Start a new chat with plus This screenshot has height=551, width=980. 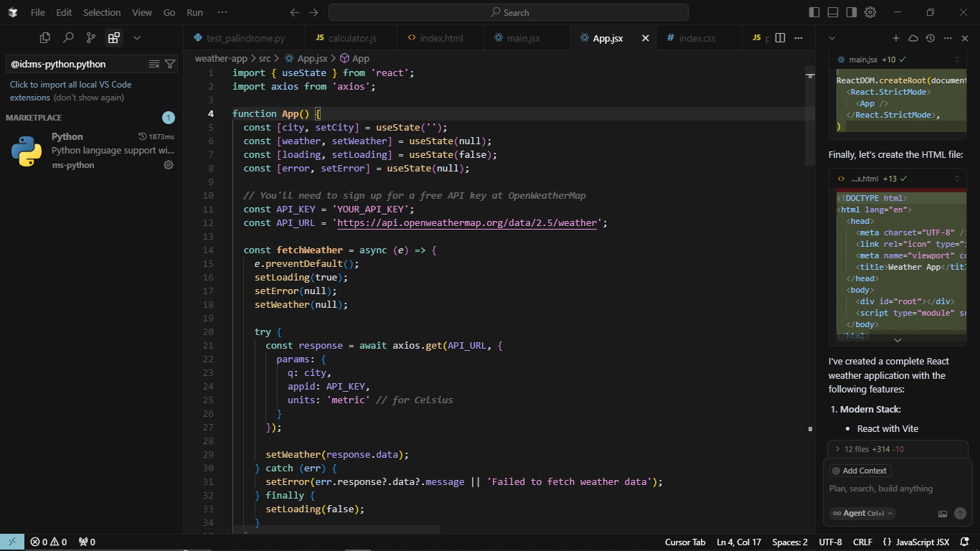click(x=896, y=38)
